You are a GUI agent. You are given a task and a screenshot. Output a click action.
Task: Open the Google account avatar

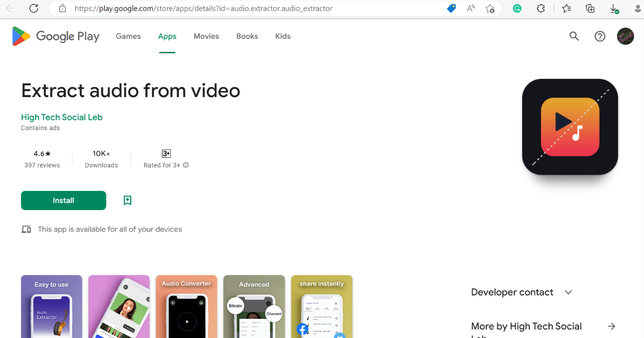[625, 36]
